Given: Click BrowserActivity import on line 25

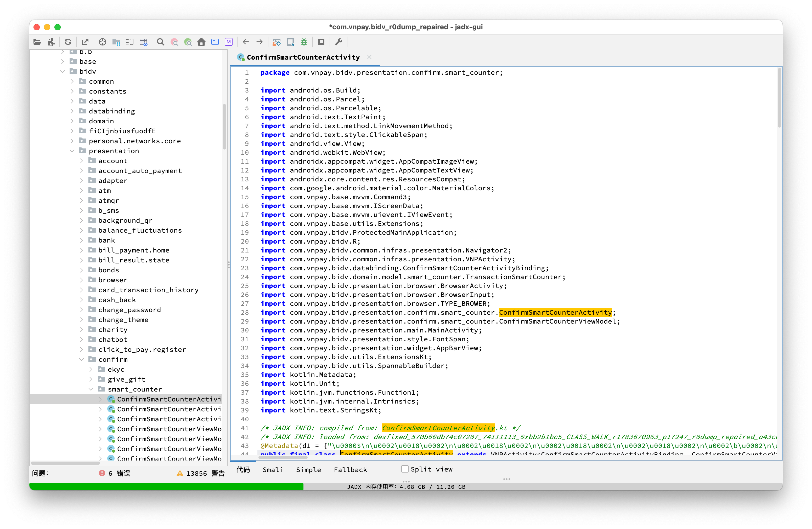Looking at the screenshot, I should 471,286.
